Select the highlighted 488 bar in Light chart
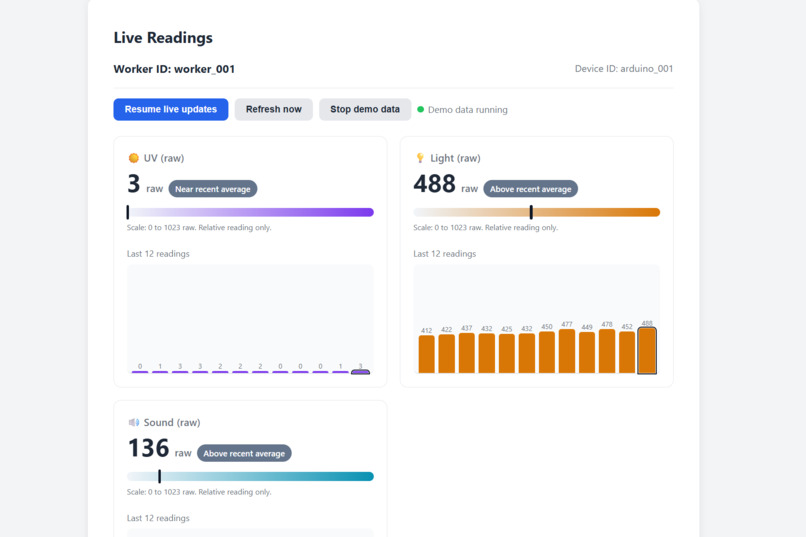The image size is (806, 537). pyautogui.click(x=647, y=350)
